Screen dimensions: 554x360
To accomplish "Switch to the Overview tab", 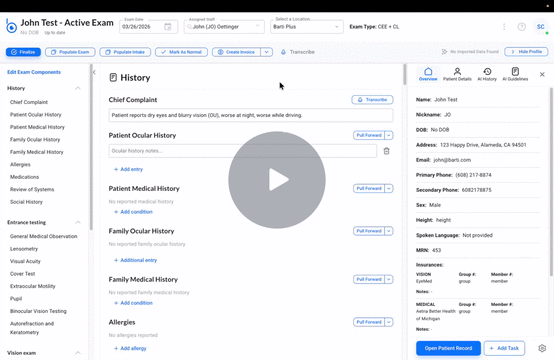I will pyautogui.click(x=428, y=74).
